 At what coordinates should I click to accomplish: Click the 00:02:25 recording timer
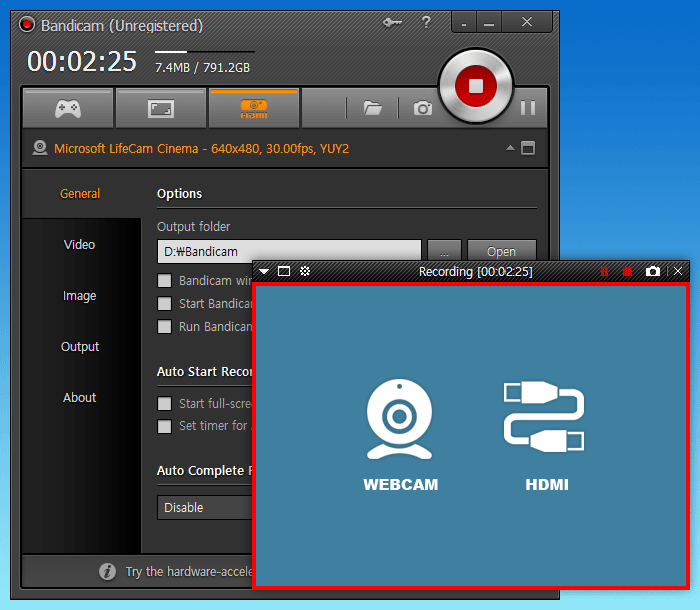pos(82,62)
